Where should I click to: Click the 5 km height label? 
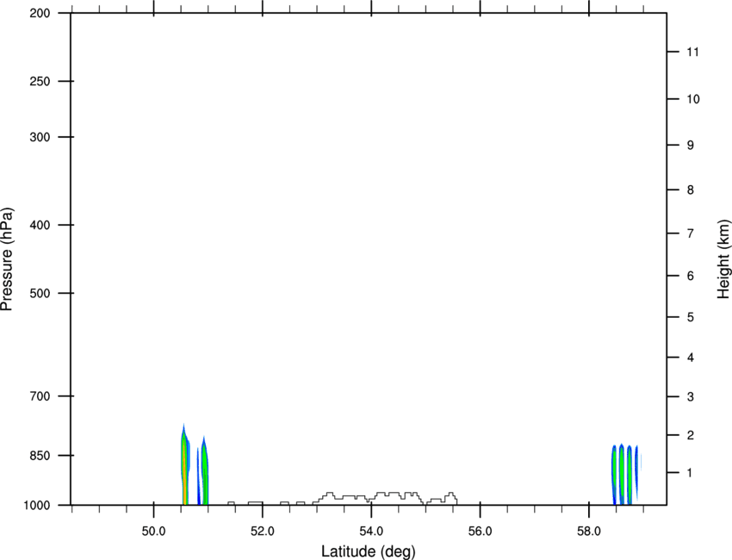click(x=691, y=318)
